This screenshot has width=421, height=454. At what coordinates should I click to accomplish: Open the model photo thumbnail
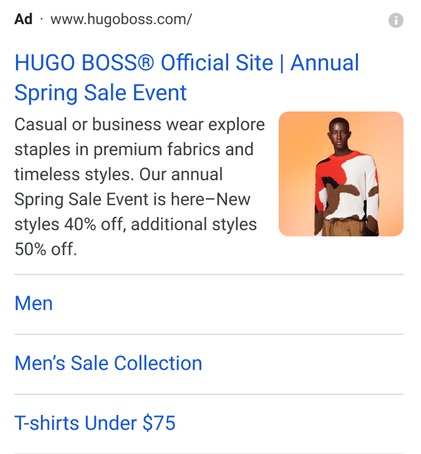[341, 174]
